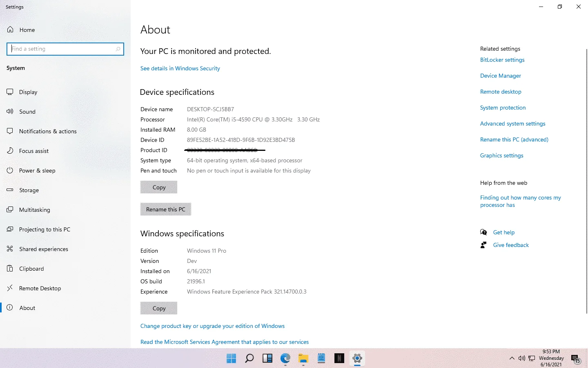Open Remote Desktop in the sidebar
The width and height of the screenshot is (588, 368).
[65, 288]
